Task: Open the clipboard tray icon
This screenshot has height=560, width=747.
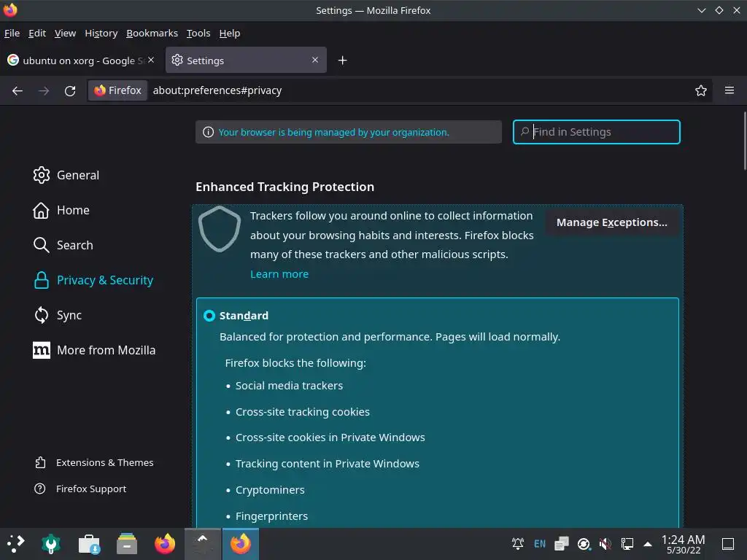Action: [x=561, y=543]
